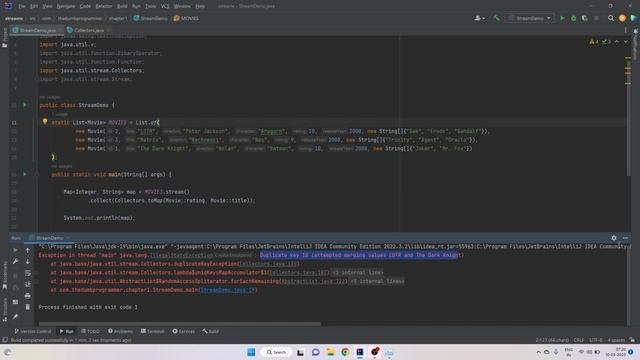The height and width of the screenshot is (360, 640).
Task: Run StreamDemo with the green toolbar play button
Action: pos(562,18)
